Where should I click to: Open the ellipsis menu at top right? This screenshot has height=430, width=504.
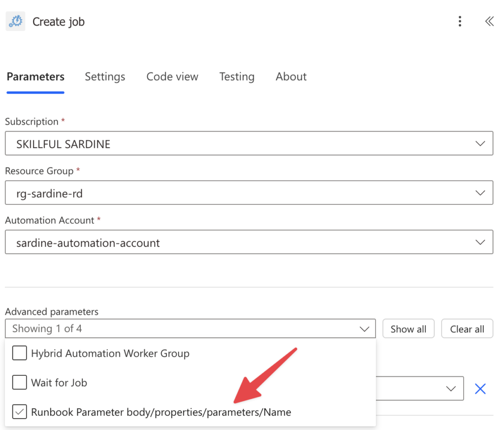tap(460, 21)
